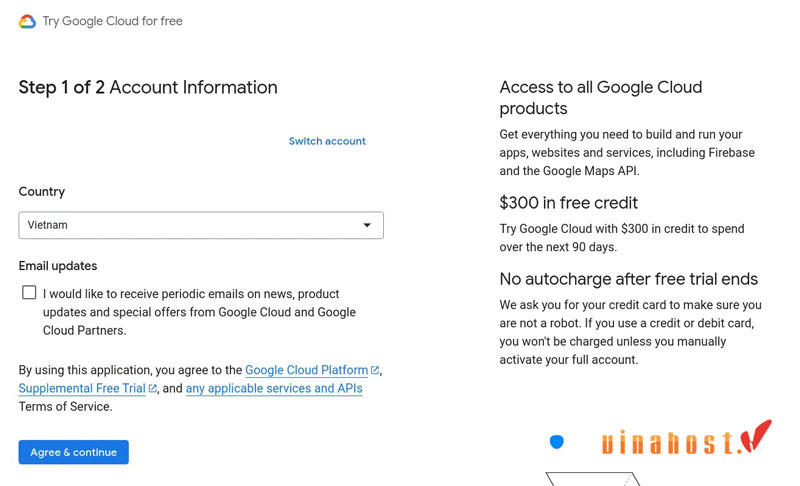Click the Access to all Google Cloud products heading
Viewport: 800px width, 486px height.
coord(601,97)
